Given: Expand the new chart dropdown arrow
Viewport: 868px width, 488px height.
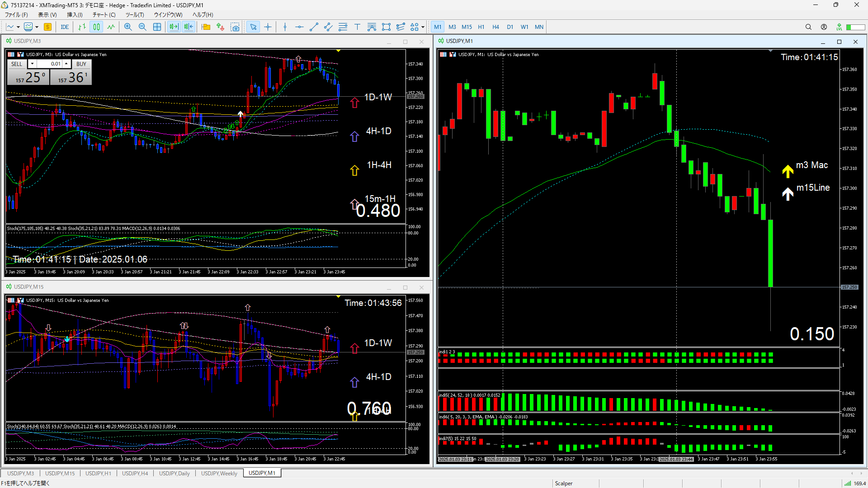Looking at the screenshot, I should (18, 27).
